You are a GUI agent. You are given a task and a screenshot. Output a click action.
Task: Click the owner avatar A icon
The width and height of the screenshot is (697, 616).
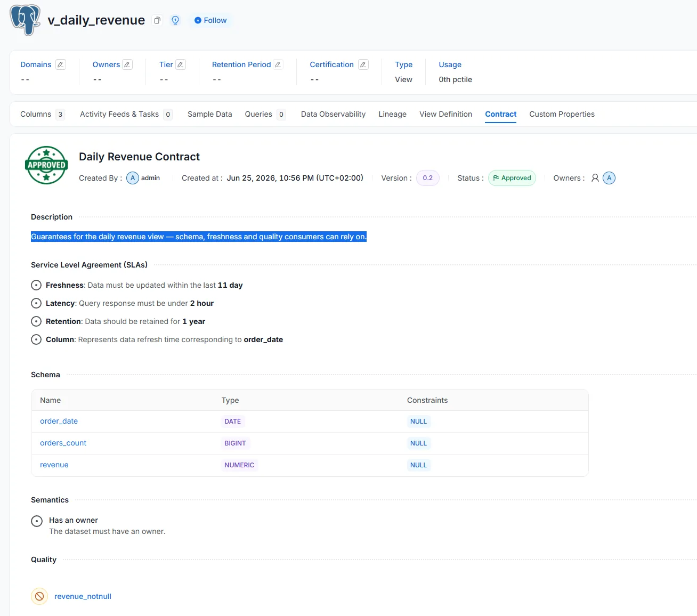(609, 178)
